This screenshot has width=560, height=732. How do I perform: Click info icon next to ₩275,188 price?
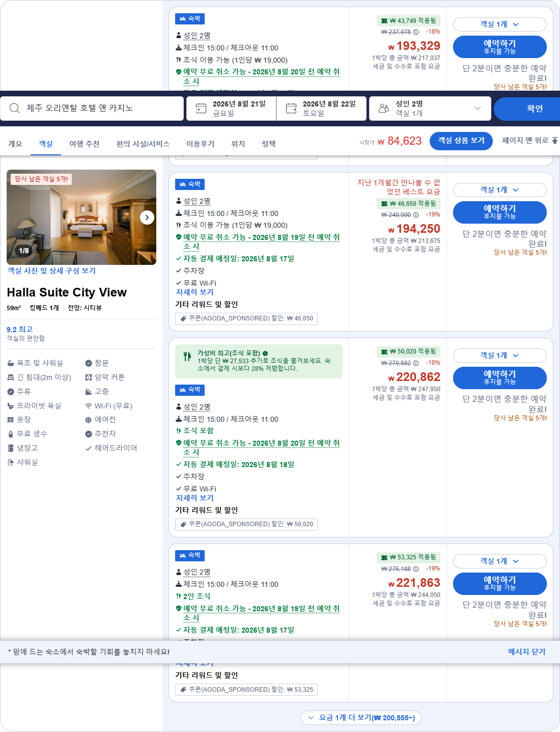tap(416, 569)
